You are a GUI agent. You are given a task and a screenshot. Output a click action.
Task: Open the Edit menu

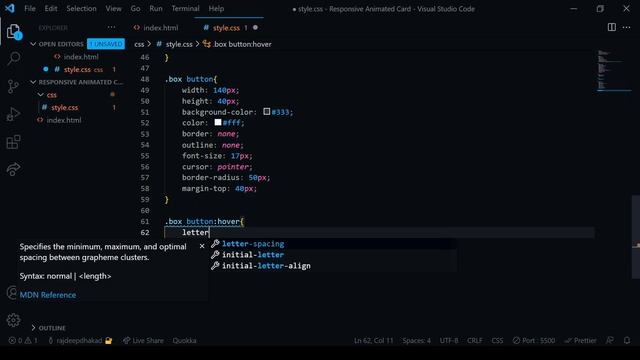(51, 8)
